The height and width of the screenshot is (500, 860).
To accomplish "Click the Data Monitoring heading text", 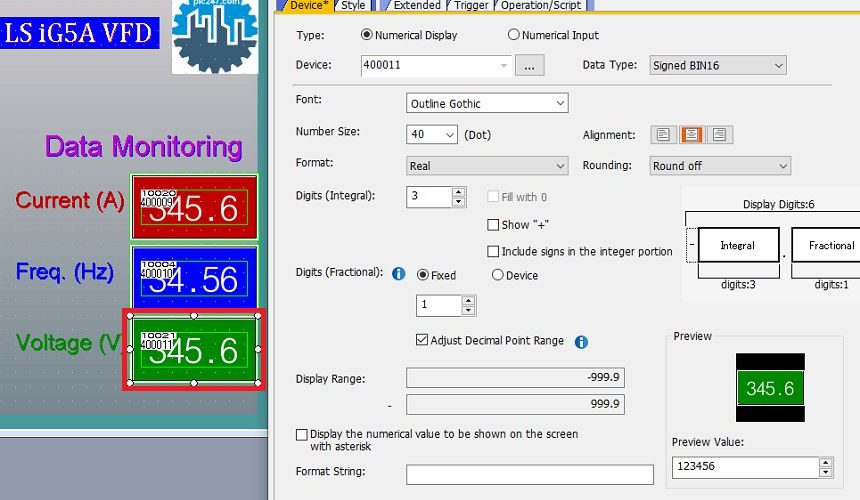I will 143,147.
